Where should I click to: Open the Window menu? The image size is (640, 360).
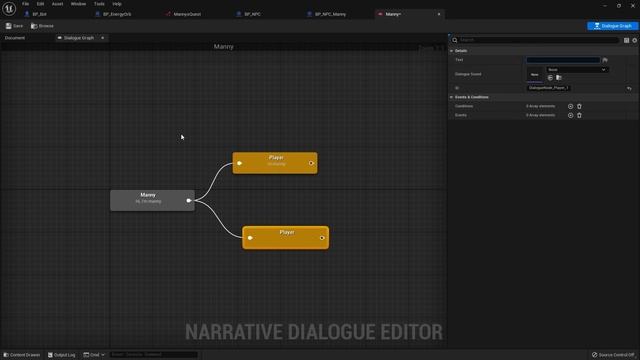[x=78, y=4]
